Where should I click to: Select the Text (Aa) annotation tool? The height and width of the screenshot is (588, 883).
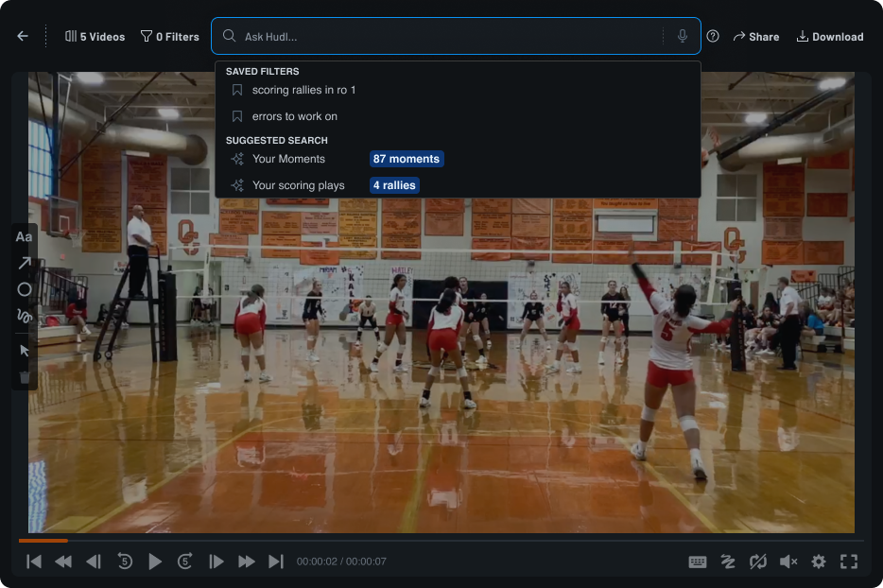24,237
